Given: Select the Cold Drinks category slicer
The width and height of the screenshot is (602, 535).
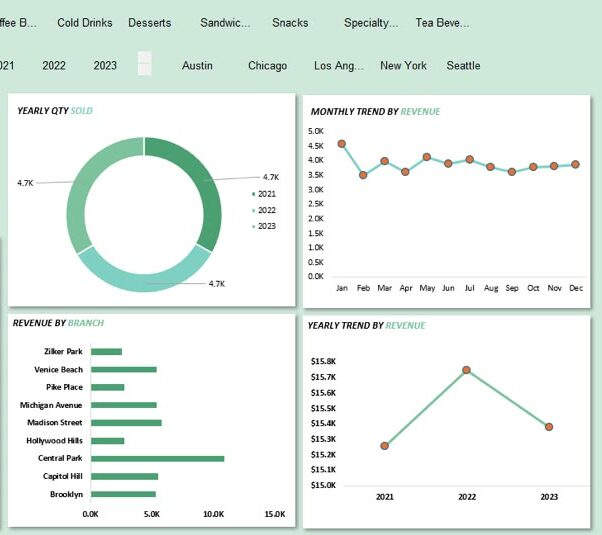Looking at the screenshot, I should [x=85, y=23].
